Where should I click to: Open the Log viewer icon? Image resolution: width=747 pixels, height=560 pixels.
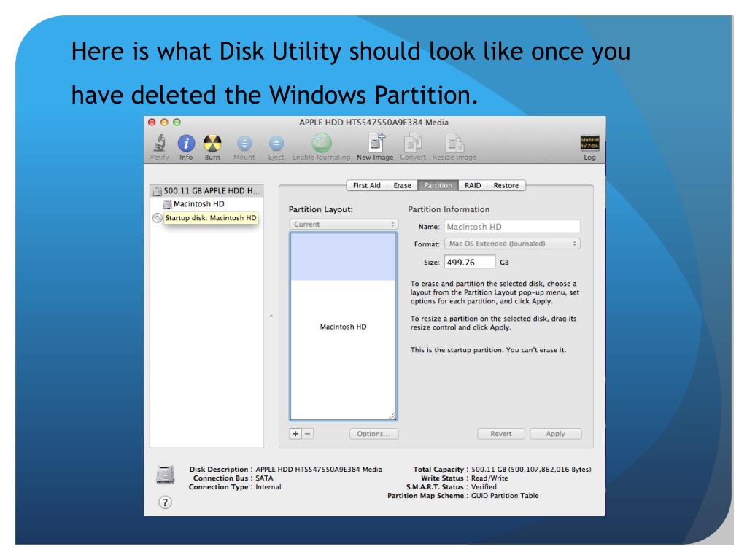click(589, 142)
